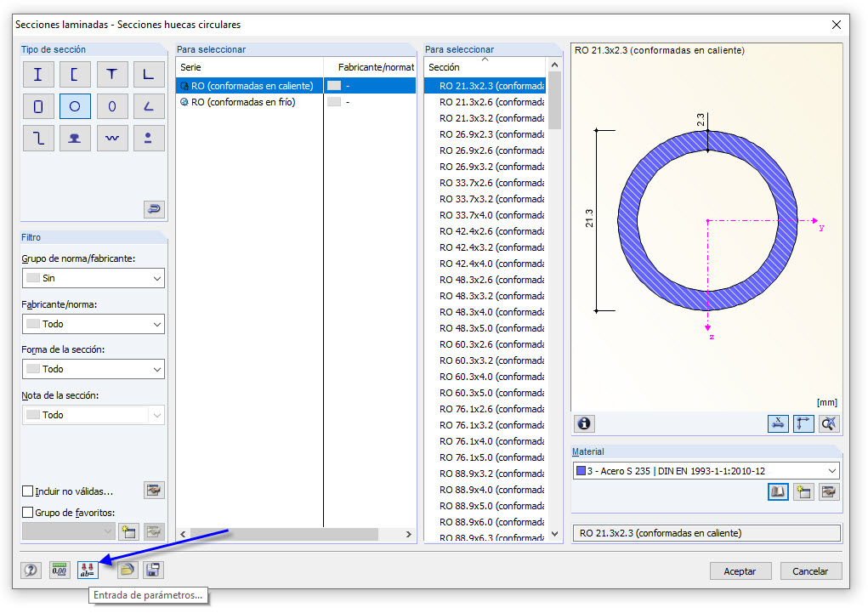The height and width of the screenshot is (613, 868).
Task: Select section RO 33.7x4.0
Action: click(485, 215)
